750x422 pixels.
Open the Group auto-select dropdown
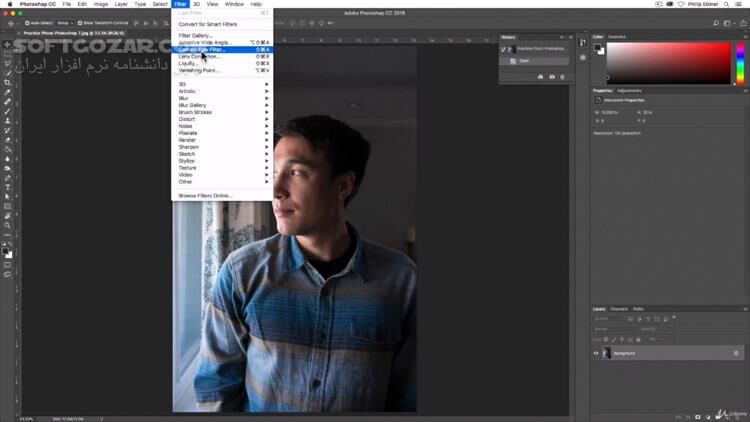click(x=65, y=23)
